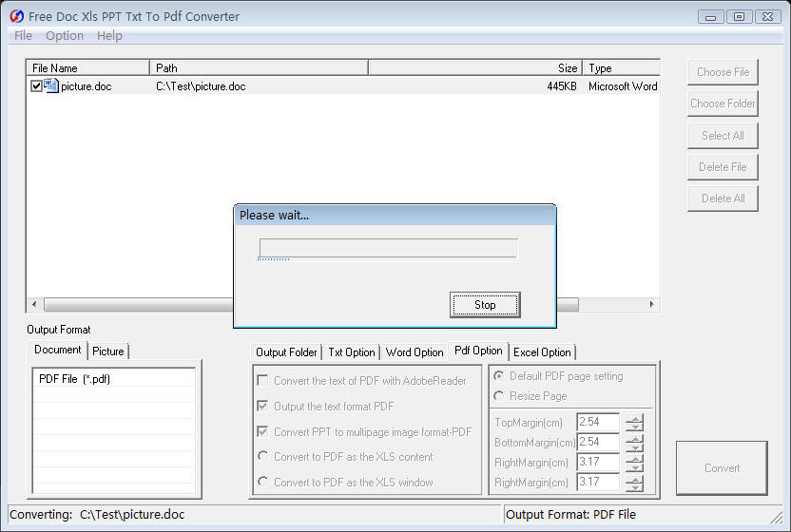791x532 pixels.
Task: Open the Output Folder tab
Action: coord(286,352)
